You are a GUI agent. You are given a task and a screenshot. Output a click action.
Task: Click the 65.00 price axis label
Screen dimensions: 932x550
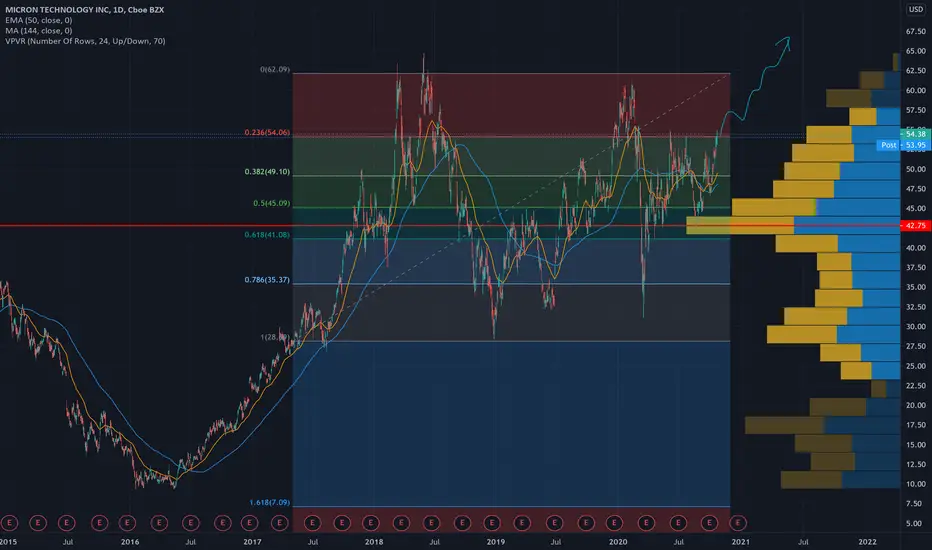click(915, 51)
